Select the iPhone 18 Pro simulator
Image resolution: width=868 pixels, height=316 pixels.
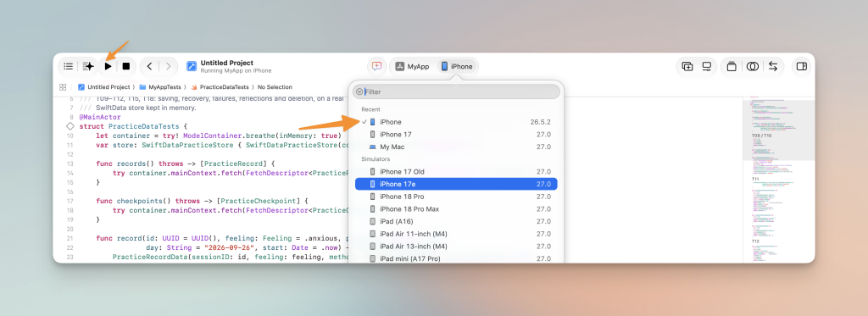(456, 197)
